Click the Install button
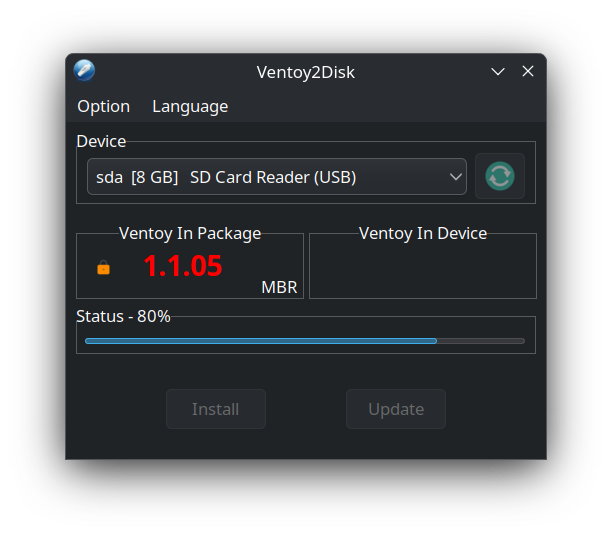This screenshot has height=537, width=612. 216,409
